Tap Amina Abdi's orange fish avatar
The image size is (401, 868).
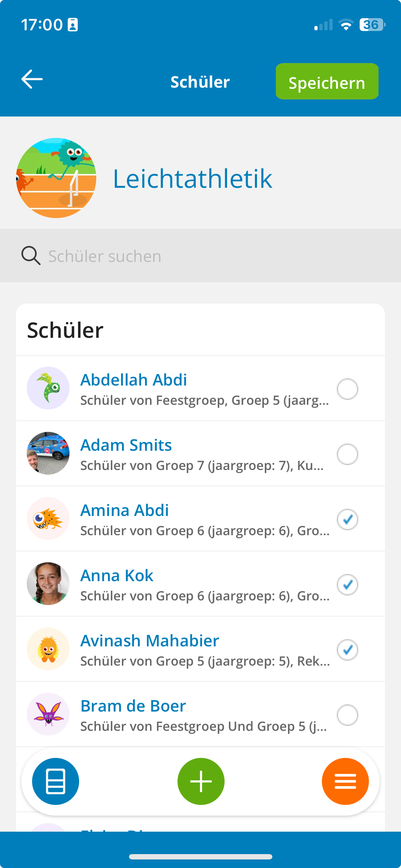click(x=48, y=518)
